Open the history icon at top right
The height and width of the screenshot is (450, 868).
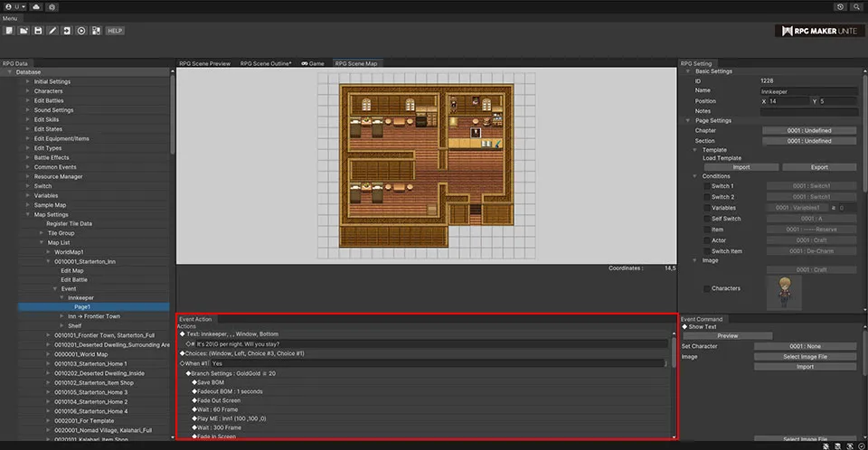click(x=841, y=6)
